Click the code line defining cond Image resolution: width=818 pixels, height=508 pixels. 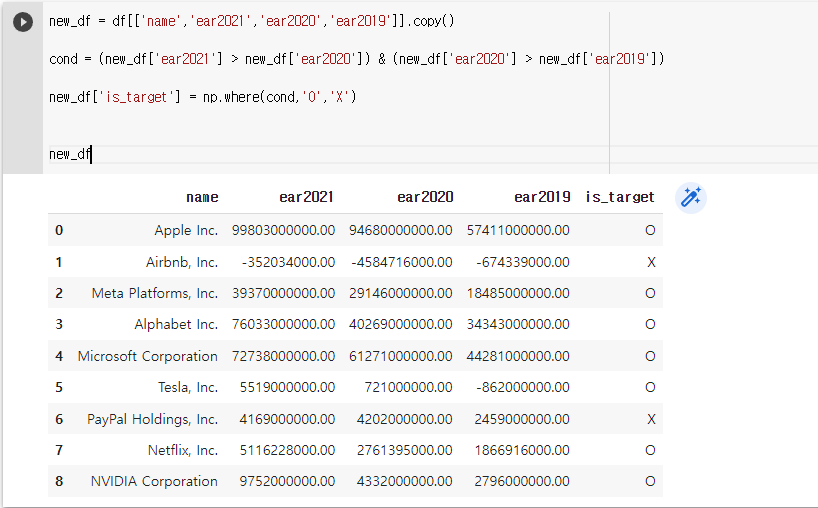pyautogui.click(x=357, y=59)
